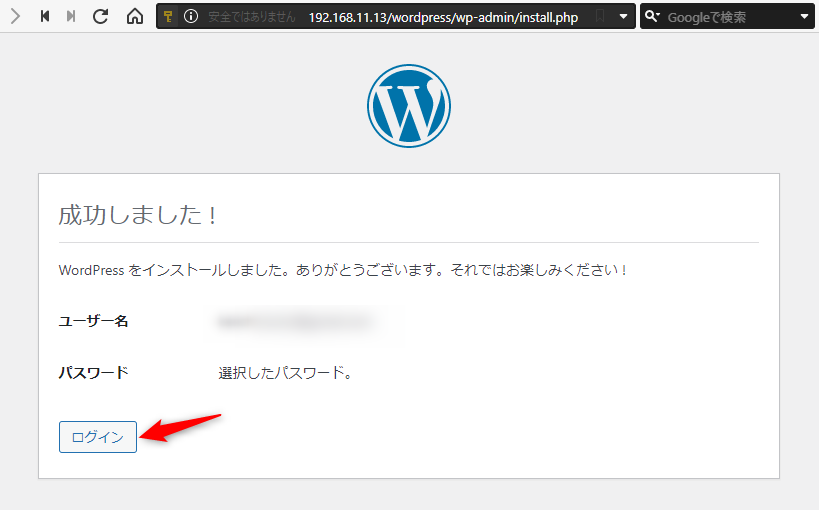The height and width of the screenshot is (510, 819).
Task: Expand the address bar history dropdown
Action: pyautogui.click(x=624, y=17)
